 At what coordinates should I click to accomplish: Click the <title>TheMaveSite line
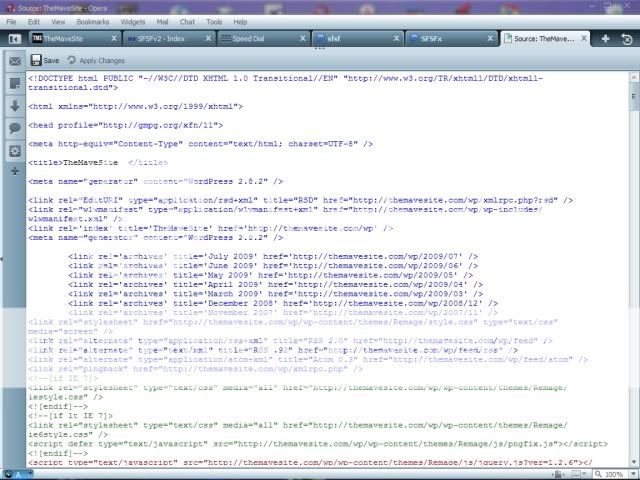tap(98, 162)
